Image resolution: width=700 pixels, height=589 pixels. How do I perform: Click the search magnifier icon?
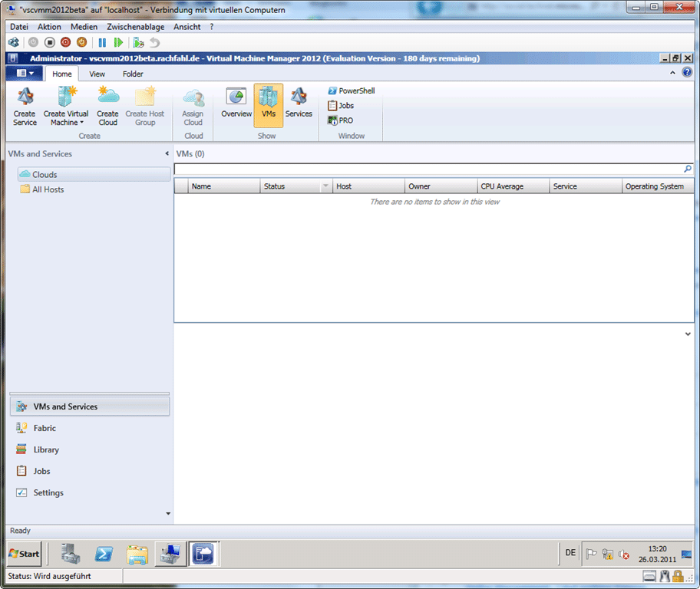pos(688,169)
